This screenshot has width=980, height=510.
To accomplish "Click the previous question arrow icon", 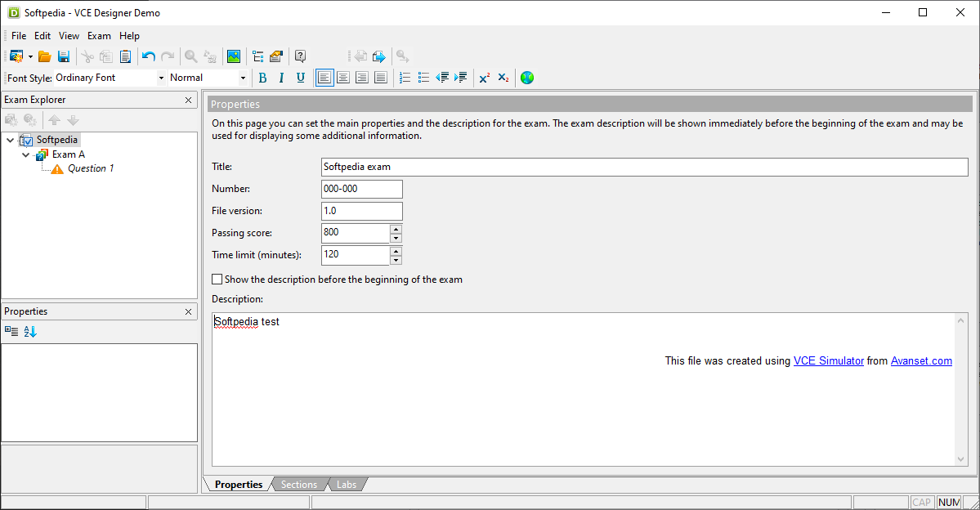I will (360, 57).
